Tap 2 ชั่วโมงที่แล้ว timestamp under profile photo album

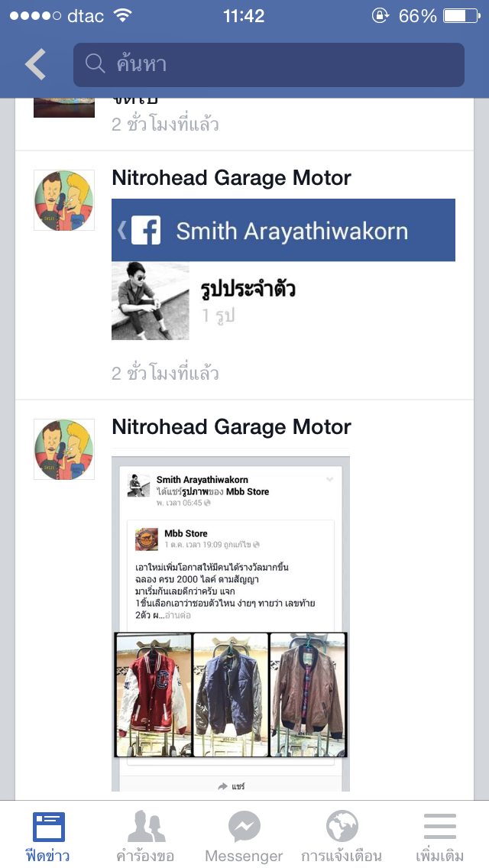point(165,373)
